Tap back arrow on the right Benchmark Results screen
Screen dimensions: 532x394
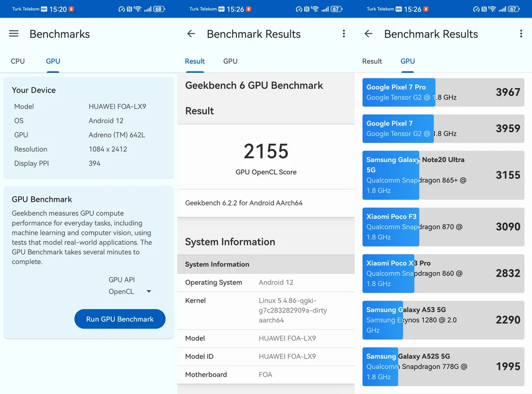(368, 34)
